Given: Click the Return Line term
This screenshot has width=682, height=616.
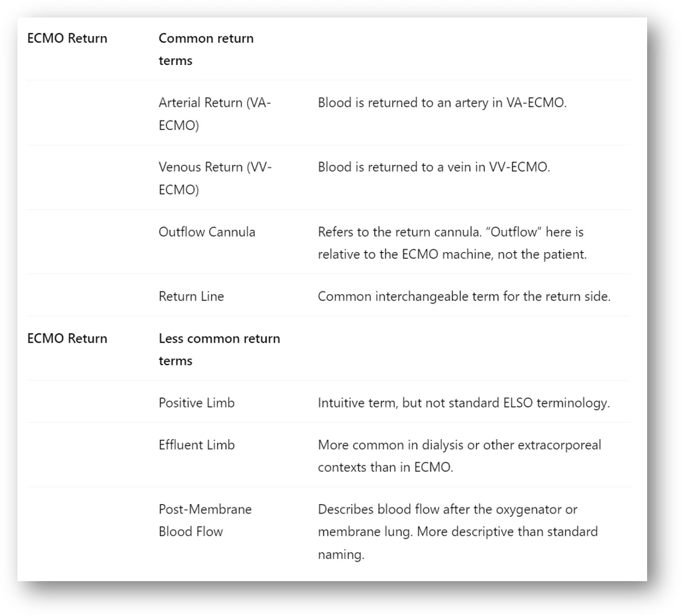Looking at the screenshot, I should coord(191,296).
